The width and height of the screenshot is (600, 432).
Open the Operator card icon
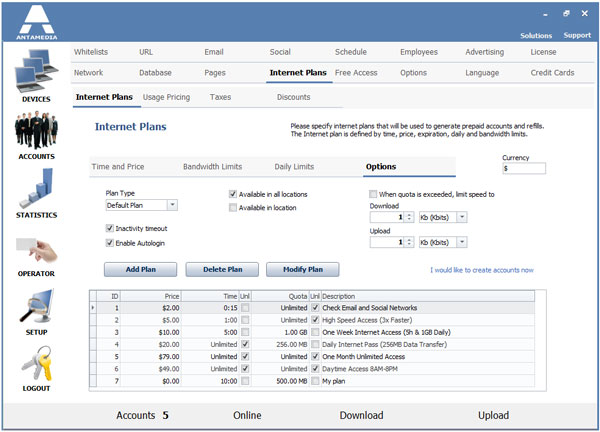36,250
